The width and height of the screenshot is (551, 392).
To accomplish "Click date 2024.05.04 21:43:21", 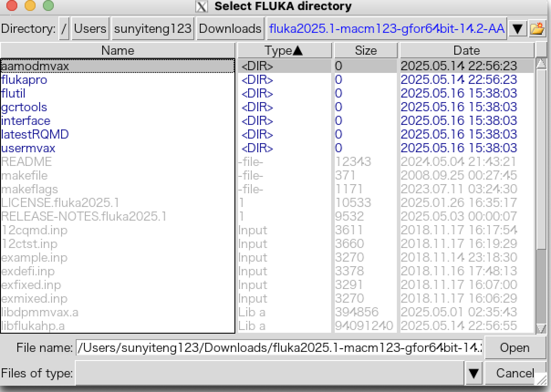I will point(459,162).
